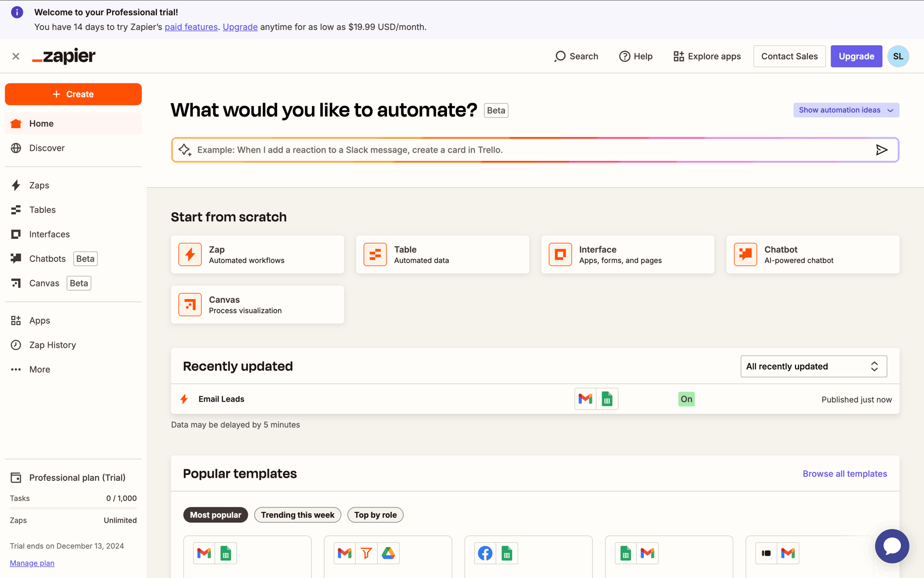The height and width of the screenshot is (578, 924).
Task: Follow the paid features link
Action: pyautogui.click(x=191, y=27)
